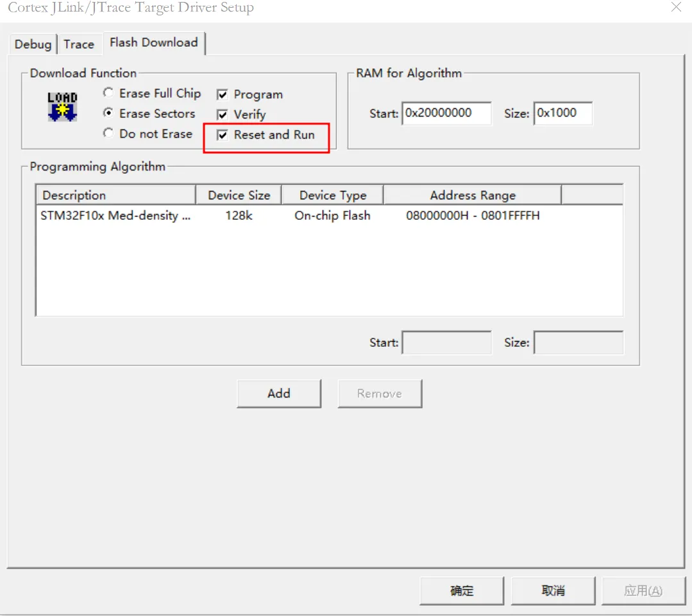Click the Remove button
The width and height of the screenshot is (692, 616).
point(380,394)
